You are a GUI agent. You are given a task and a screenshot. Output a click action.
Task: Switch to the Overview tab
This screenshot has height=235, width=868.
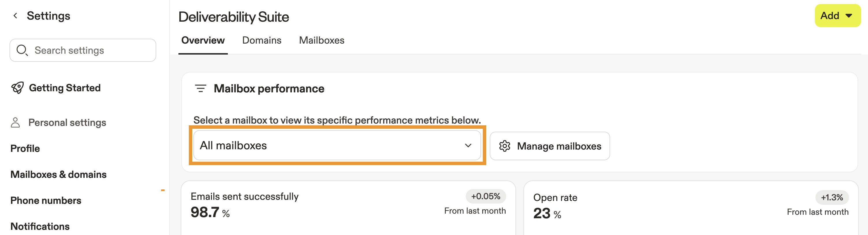coord(203,40)
